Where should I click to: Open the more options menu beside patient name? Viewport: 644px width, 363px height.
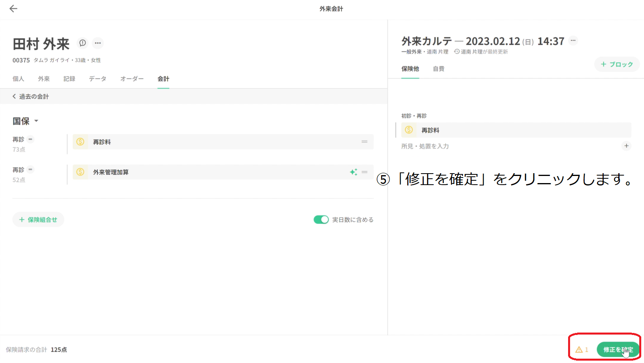click(x=98, y=43)
